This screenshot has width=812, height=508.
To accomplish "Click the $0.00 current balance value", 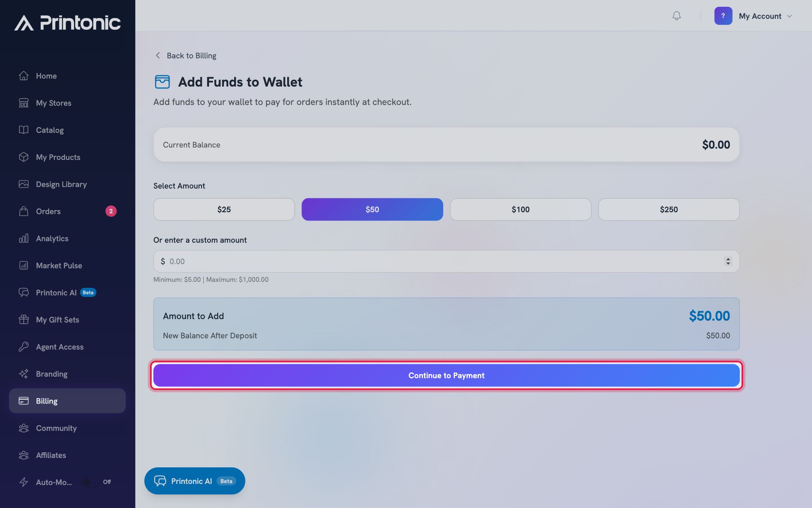I will 716,144.
